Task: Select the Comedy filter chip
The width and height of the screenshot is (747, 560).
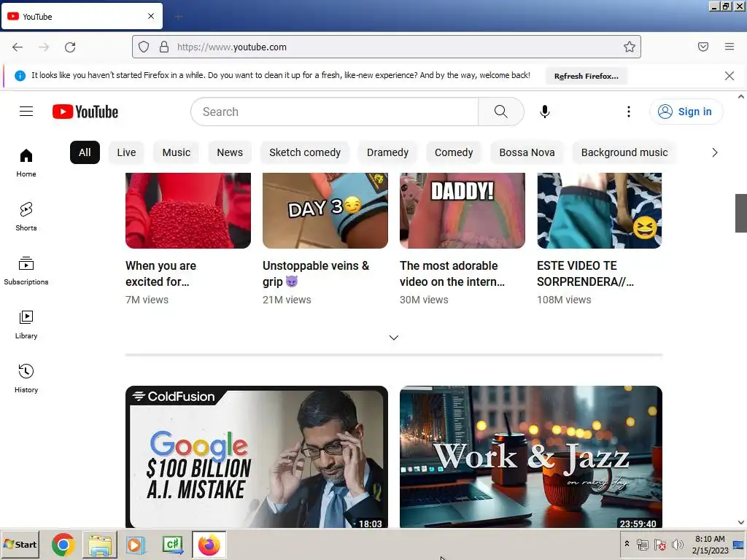Action: (454, 152)
